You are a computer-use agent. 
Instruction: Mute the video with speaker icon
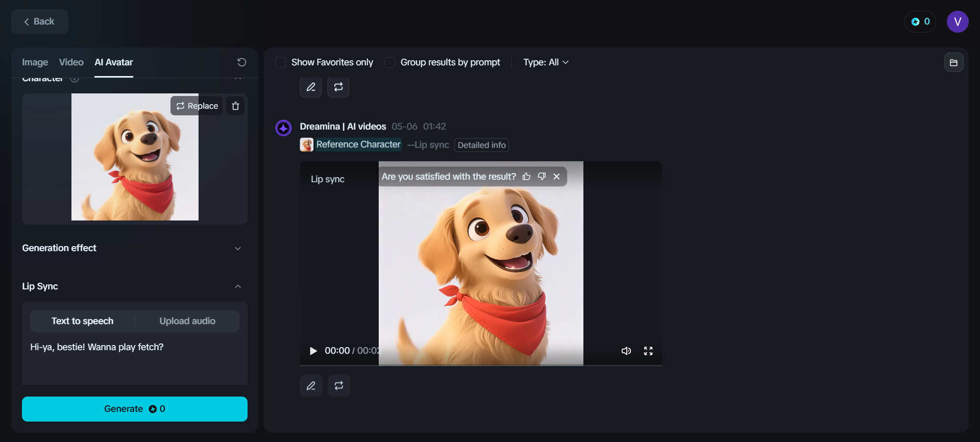pos(626,351)
